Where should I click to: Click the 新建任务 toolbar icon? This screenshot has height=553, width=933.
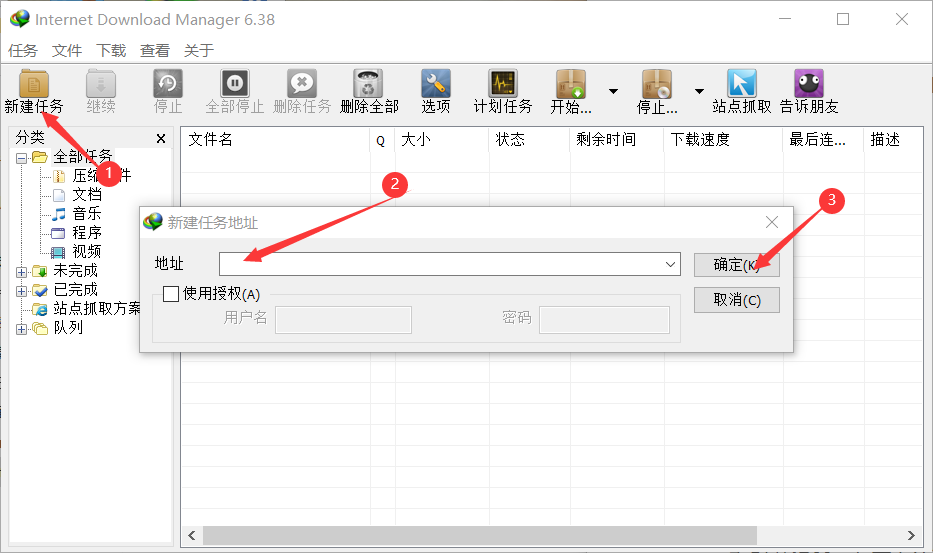click(x=34, y=83)
